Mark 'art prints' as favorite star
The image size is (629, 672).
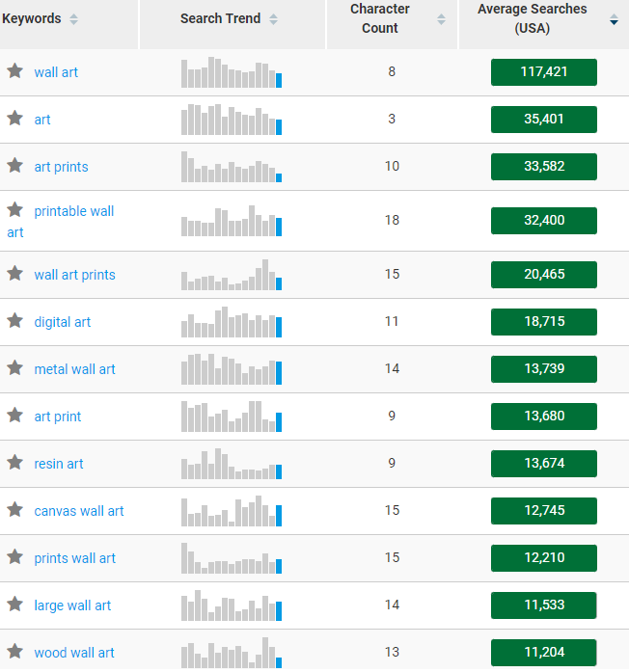tap(15, 166)
